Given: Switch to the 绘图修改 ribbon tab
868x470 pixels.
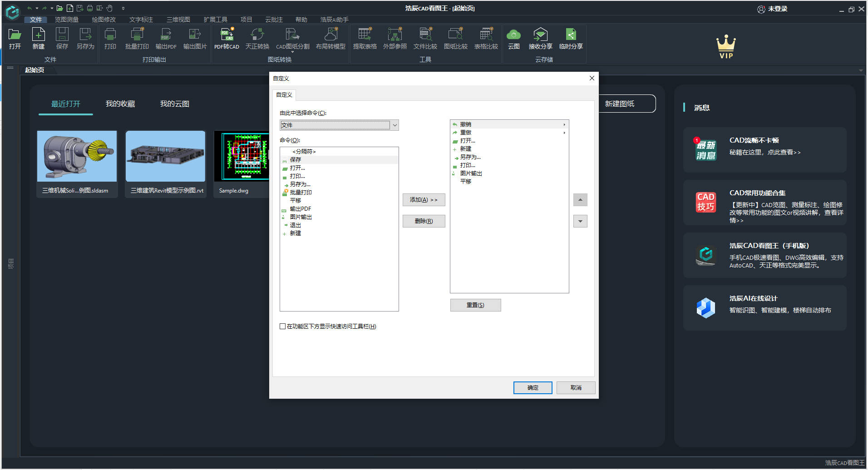Looking at the screenshot, I should 104,20.
